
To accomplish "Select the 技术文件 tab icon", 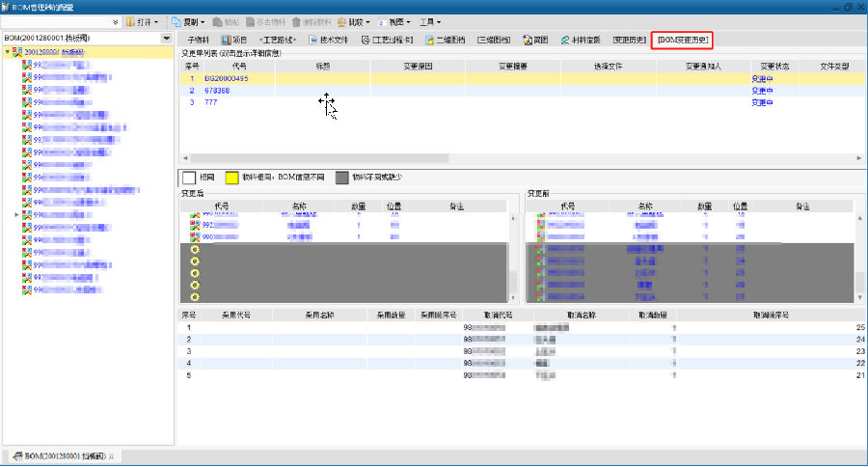I will point(313,41).
